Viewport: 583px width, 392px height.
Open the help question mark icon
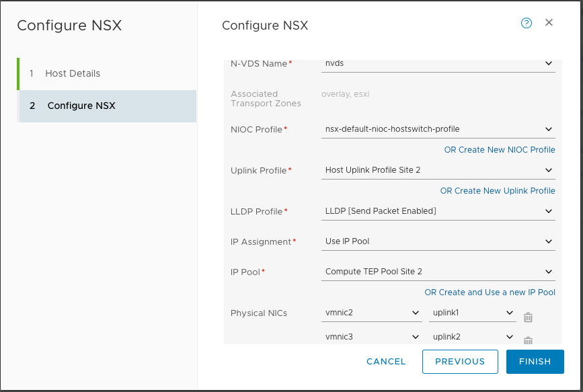pos(527,23)
